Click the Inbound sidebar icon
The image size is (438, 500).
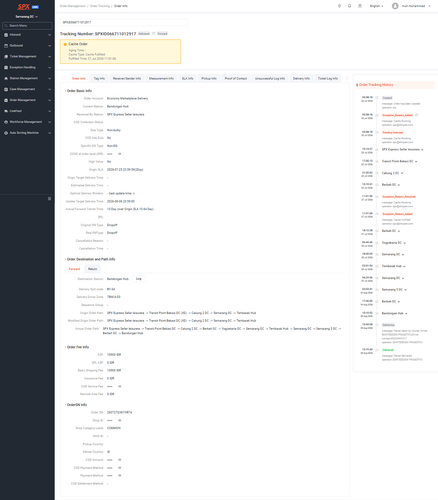pos(6,35)
